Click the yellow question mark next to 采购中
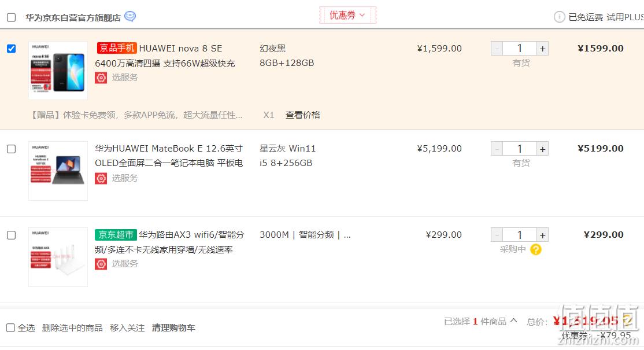644x350 pixels. [x=535, y=249]
